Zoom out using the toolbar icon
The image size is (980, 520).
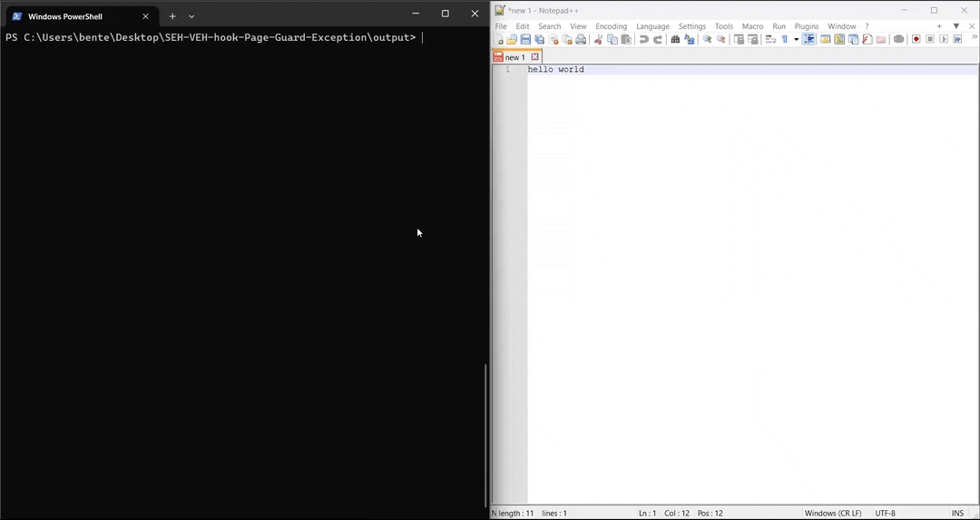[x=720, y=39]
